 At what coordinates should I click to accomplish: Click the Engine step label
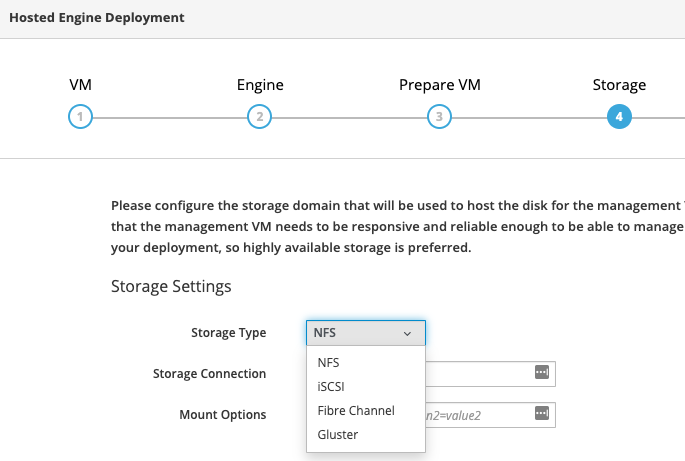(259, 85)
